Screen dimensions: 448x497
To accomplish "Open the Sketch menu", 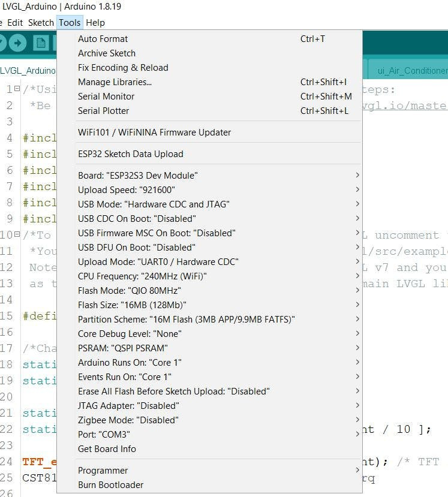I will pos(41,23).
